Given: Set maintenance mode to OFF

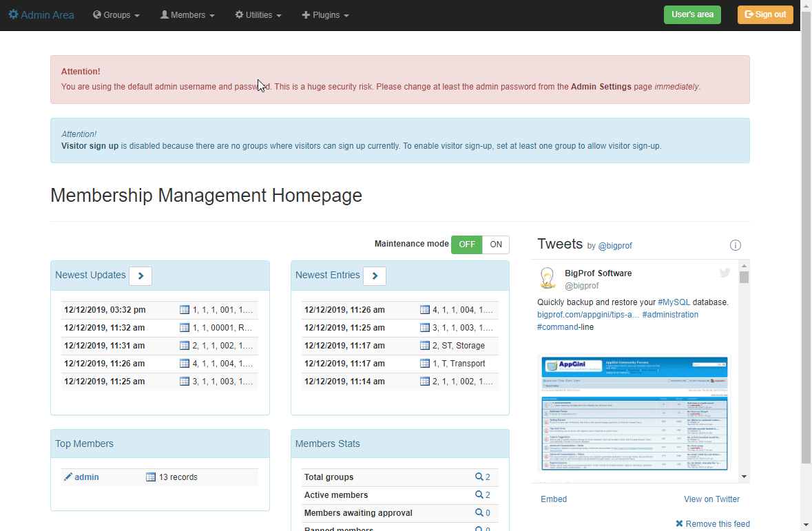Looking at the screenshot, I should tap(466, 244).
